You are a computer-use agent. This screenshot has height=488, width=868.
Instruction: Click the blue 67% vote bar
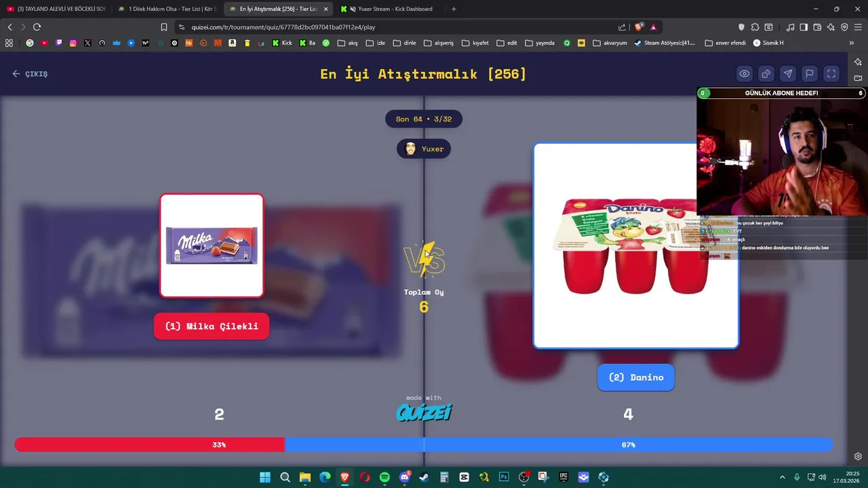click(559, 445)
